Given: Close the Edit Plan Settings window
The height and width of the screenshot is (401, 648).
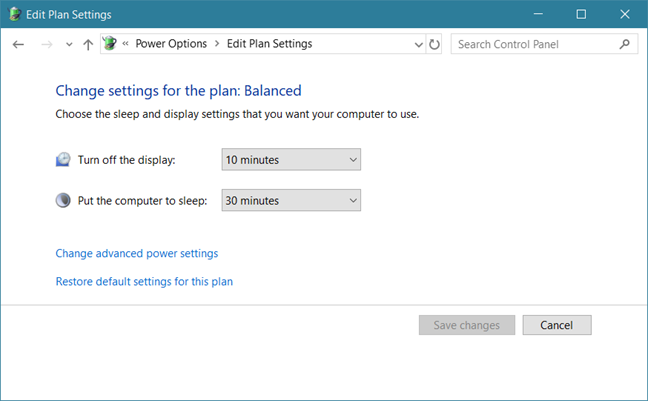Looking at the screenshot, I should pyautogui.click(x=625, y=14).
